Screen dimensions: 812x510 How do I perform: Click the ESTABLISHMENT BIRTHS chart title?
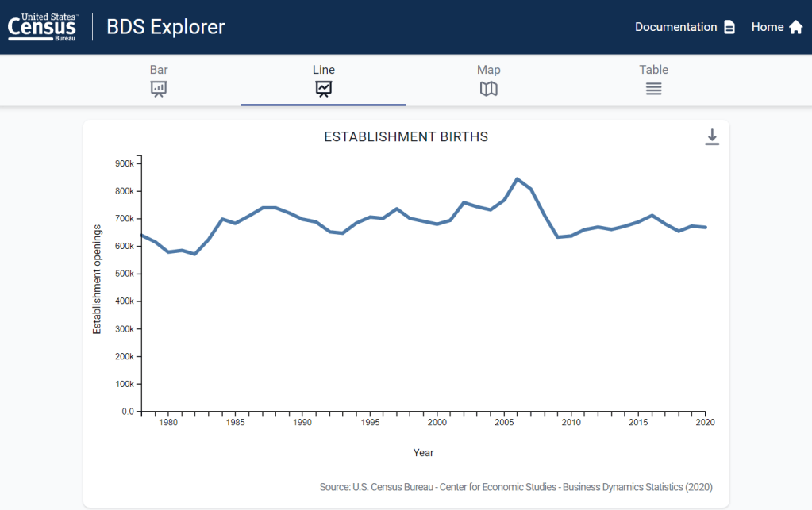(406, 137)
